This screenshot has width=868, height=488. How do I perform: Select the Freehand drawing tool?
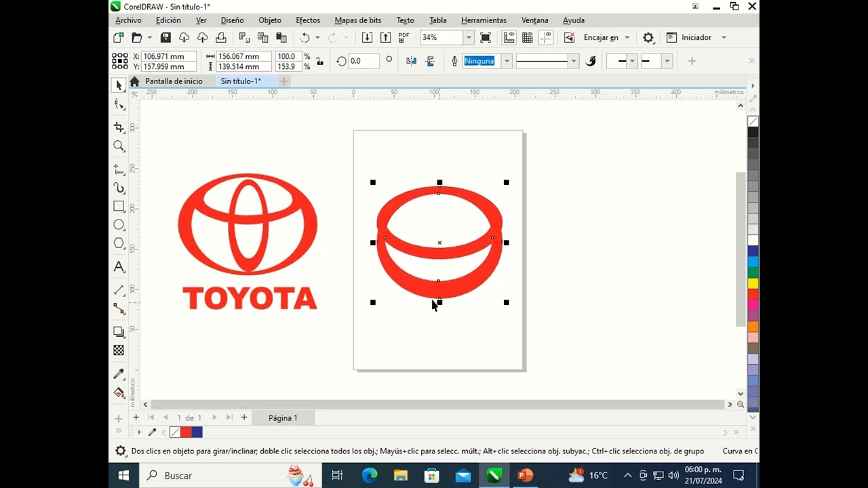tap(119, 169)
